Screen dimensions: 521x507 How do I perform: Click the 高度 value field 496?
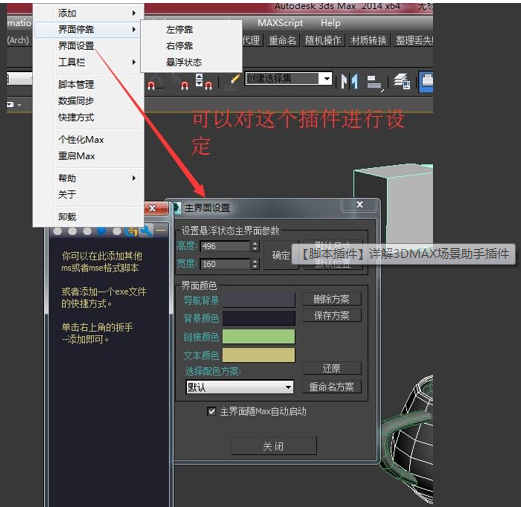(225, 246)
